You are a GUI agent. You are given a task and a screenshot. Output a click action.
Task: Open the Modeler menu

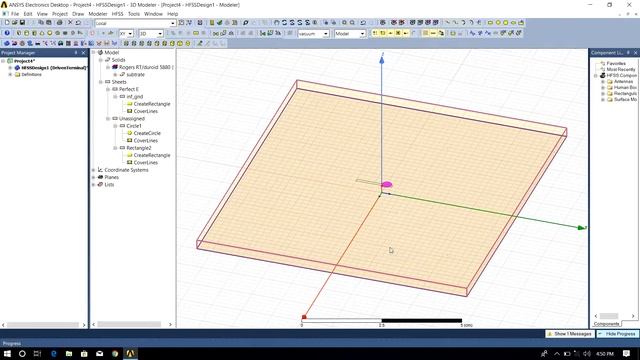98,13
